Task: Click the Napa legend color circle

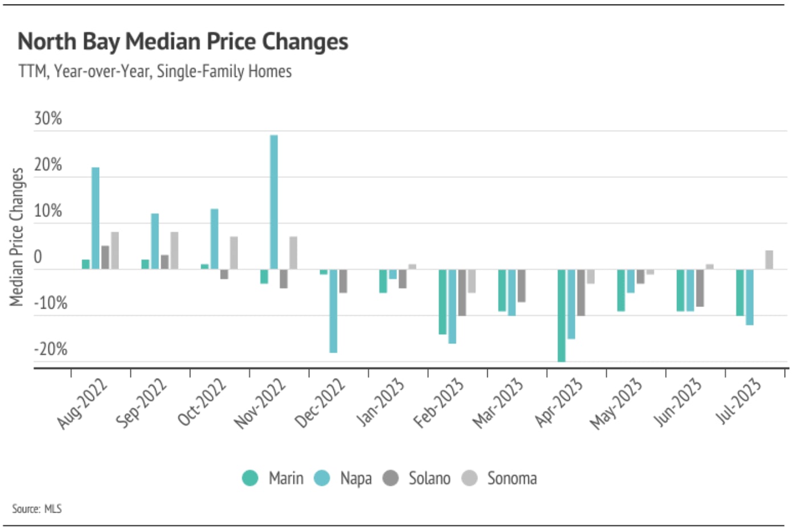Action: 322,478
